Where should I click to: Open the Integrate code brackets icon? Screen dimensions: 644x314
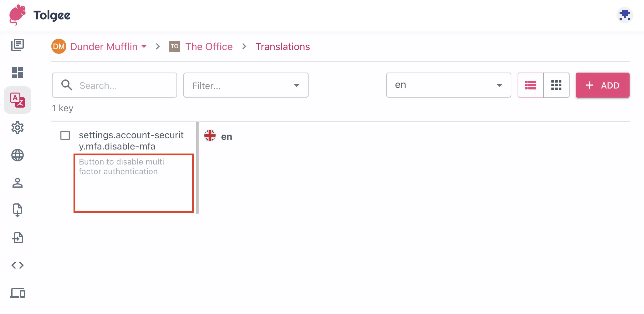point(18,265)
